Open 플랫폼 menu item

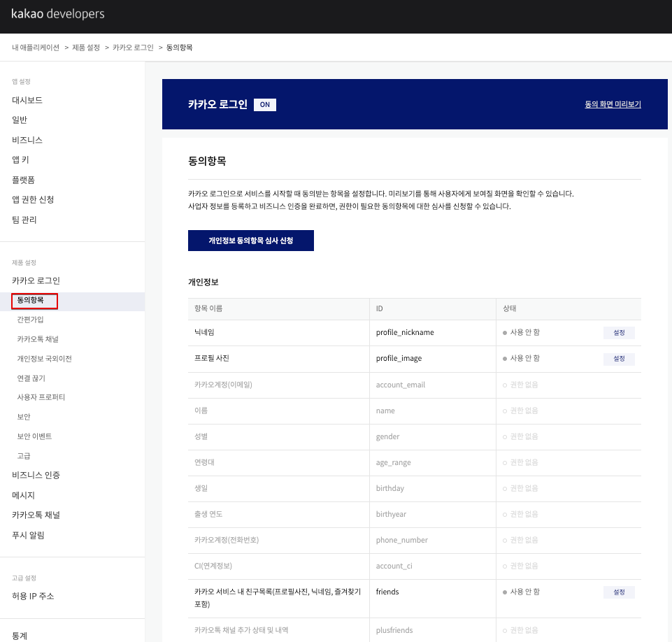pyautogui.click(x=23, y=180)
